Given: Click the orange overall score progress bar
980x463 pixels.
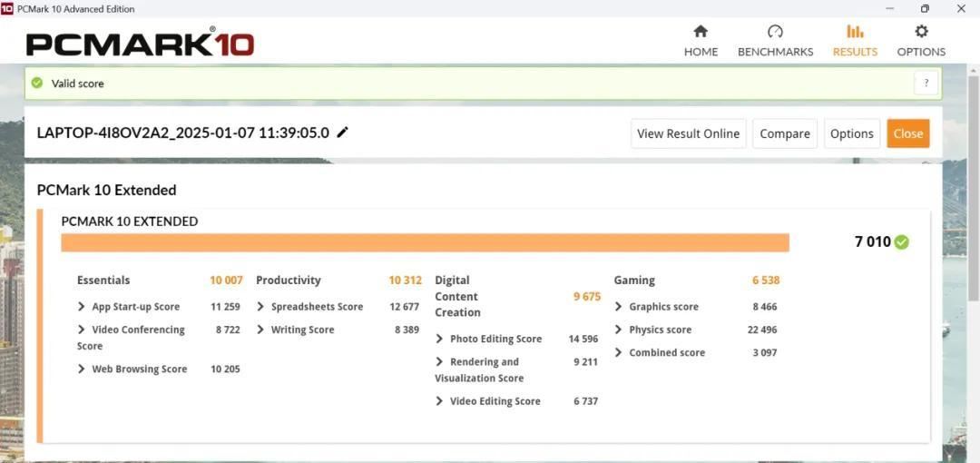Looking at the screenshot, I should pos(425,242).
